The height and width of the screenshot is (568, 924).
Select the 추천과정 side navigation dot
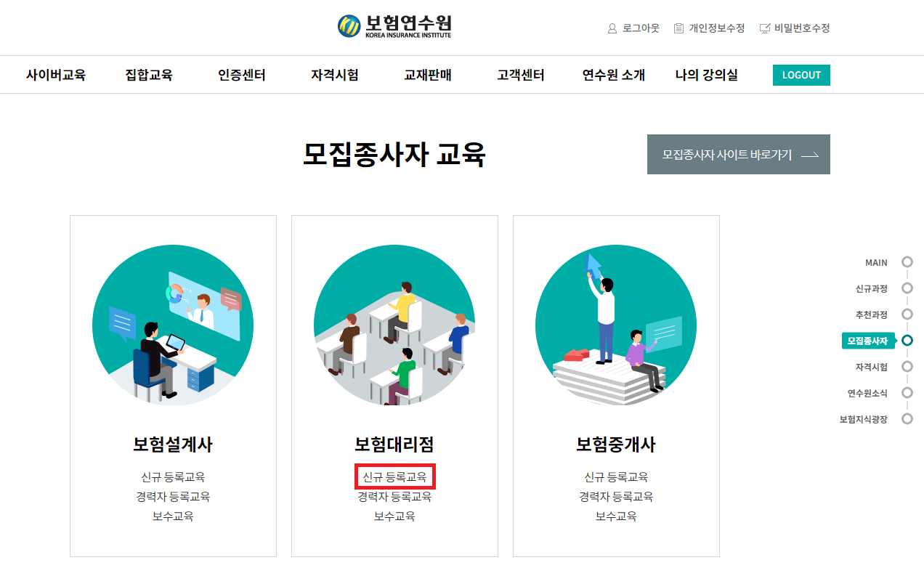pyautogui.click(x=907, y=315)
